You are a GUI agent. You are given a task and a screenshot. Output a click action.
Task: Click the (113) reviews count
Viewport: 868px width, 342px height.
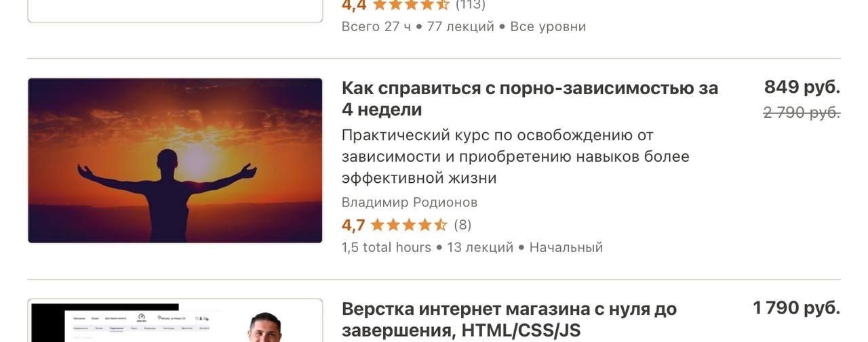471,5
